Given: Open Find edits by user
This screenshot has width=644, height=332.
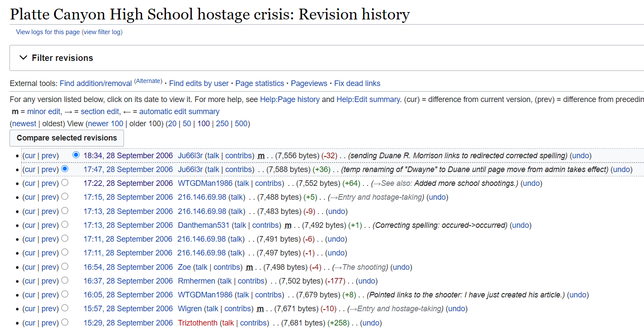Looking at the screenshot, I should (x=199, y=83).
